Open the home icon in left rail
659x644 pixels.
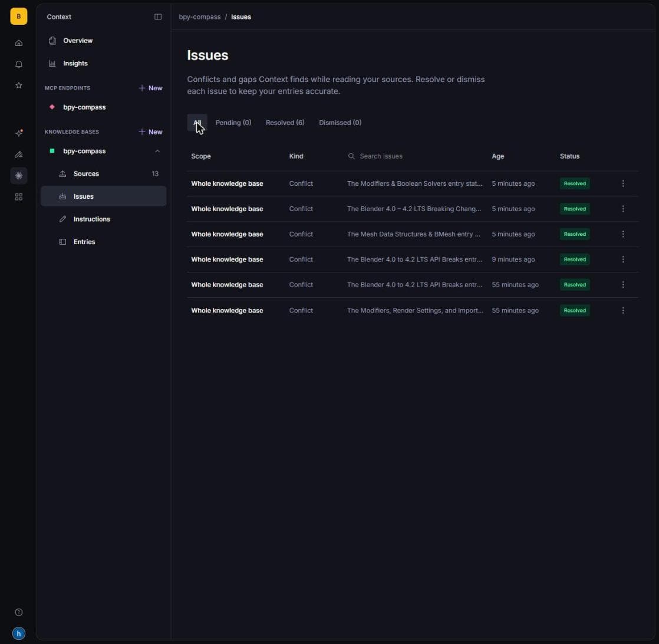[x=18, y=43]
